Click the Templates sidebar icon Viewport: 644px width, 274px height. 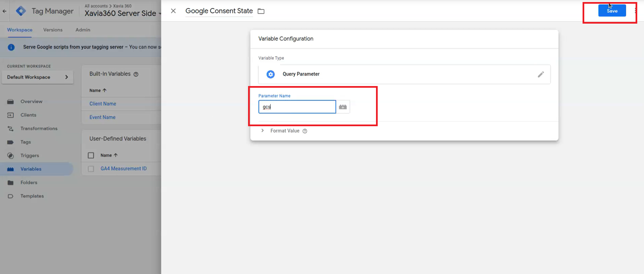pos(10,196)
